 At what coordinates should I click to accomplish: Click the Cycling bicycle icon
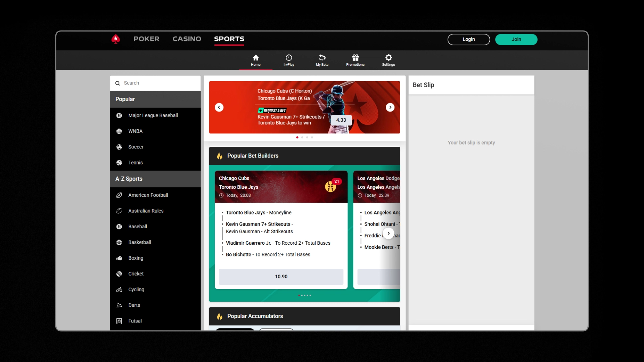pyautogui.click(x=119, y=290)
